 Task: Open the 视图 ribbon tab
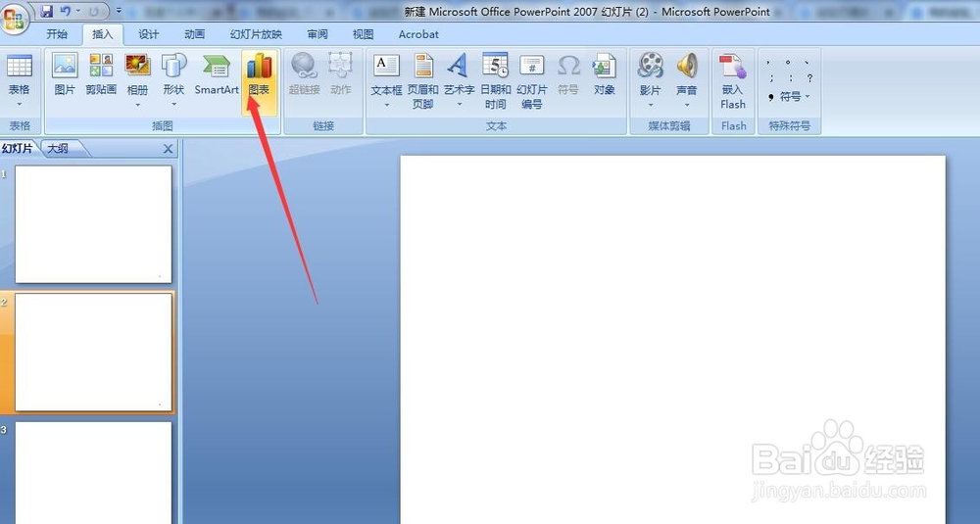(x=364, y=34)
